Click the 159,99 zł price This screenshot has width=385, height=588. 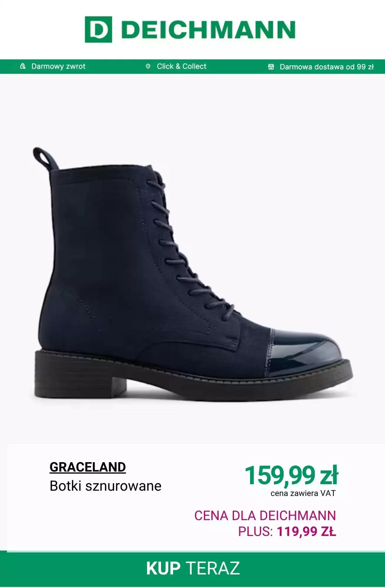click(292, 475)
